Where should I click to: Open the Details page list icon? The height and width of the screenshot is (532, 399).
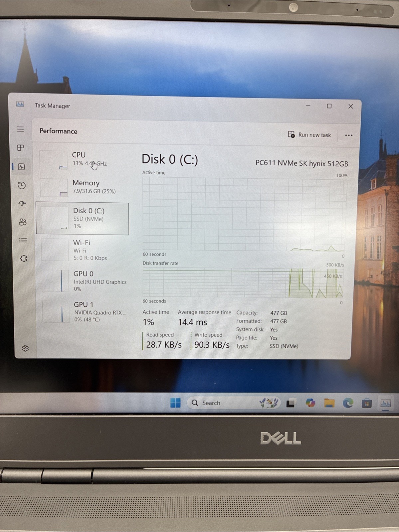pos(23,240)
